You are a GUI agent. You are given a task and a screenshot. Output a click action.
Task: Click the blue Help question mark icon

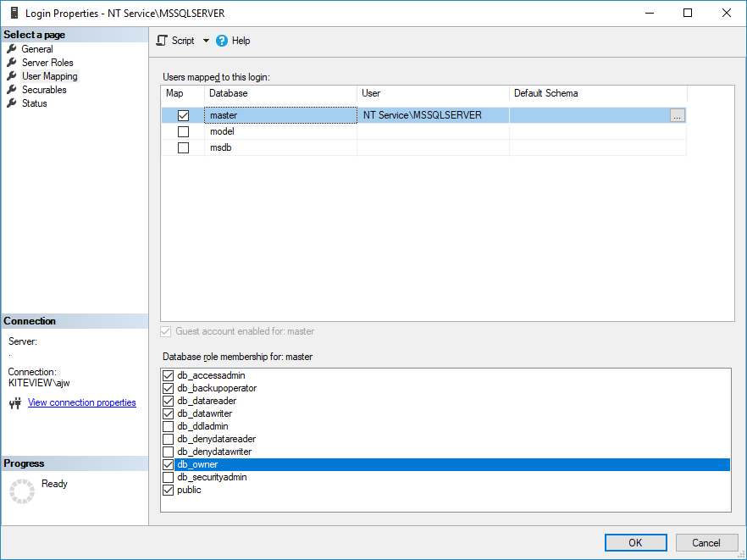click(222, 41)
